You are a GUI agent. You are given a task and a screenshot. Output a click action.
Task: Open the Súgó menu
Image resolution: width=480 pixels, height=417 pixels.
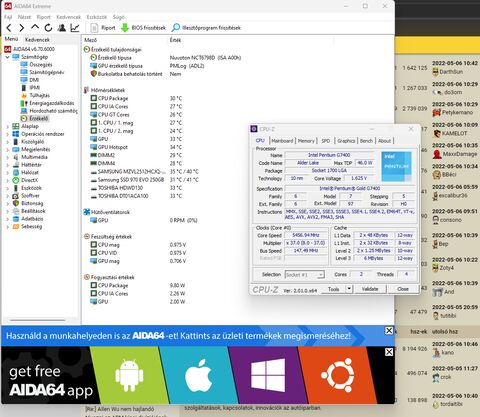[x=118, y=17]
